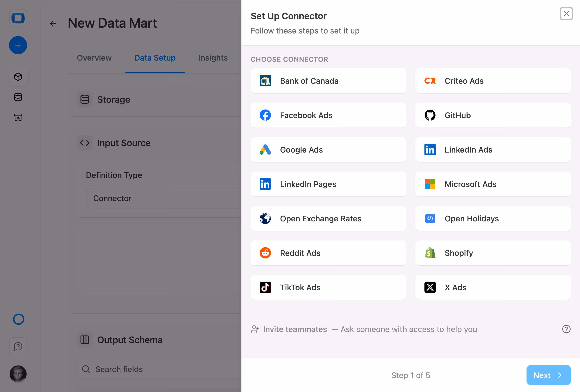Choose the Criteo Ads connector
Image resolution: width=580 pixels, height=392 pixels.
click(x=493, y=81)
